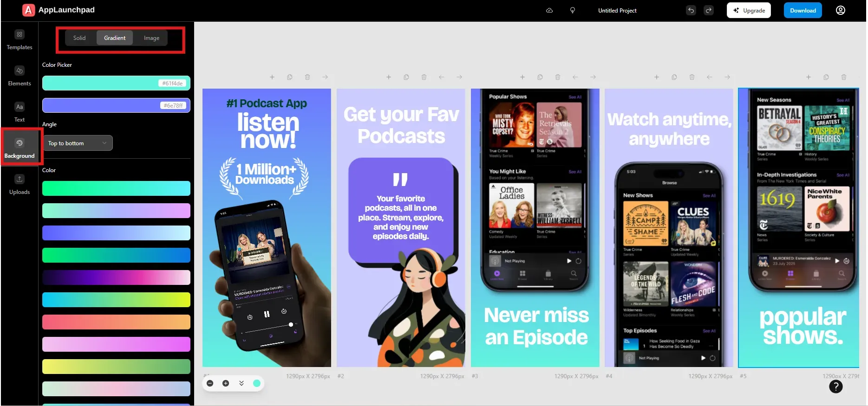Image resolution: width=868 pixels, height=406 pixels.
Task: Switch to the Gradient background tab
Action: 115,38
